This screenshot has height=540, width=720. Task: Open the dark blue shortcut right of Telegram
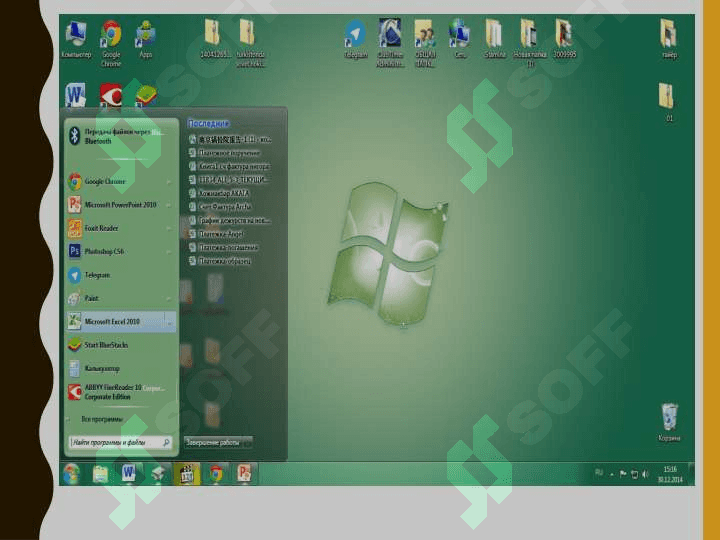390,43
